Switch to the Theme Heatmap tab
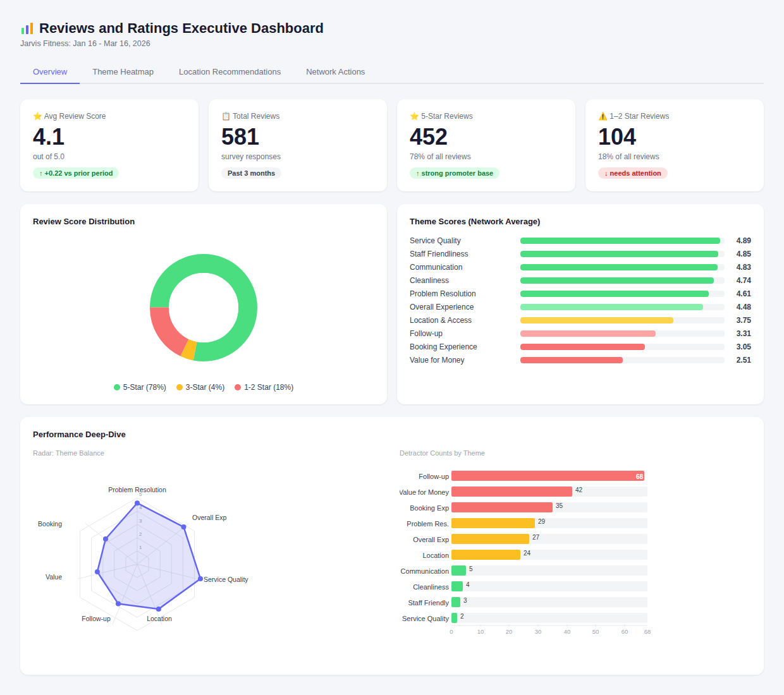Screen dimensions: 784x695 click(x=123, y=71)
